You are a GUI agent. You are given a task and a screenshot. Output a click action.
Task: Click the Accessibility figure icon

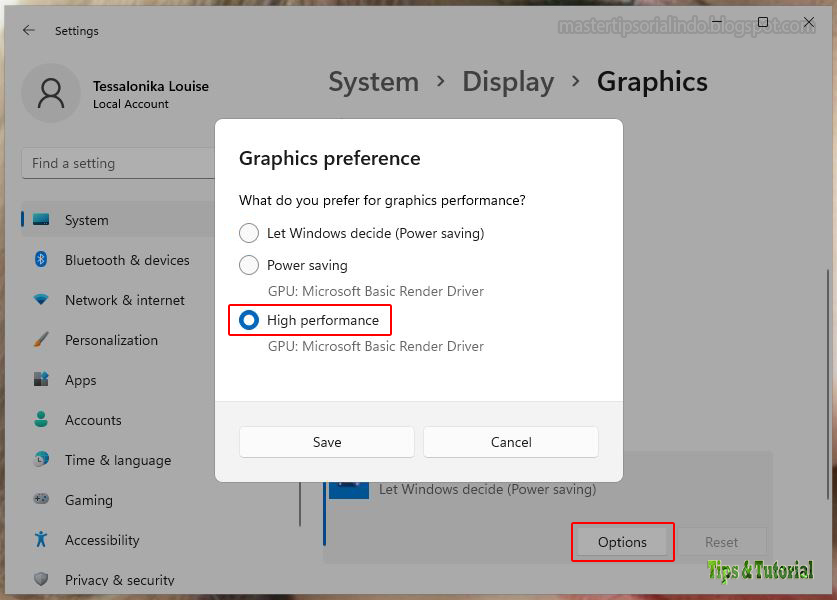pyautogui.click(x=41, y=539)
